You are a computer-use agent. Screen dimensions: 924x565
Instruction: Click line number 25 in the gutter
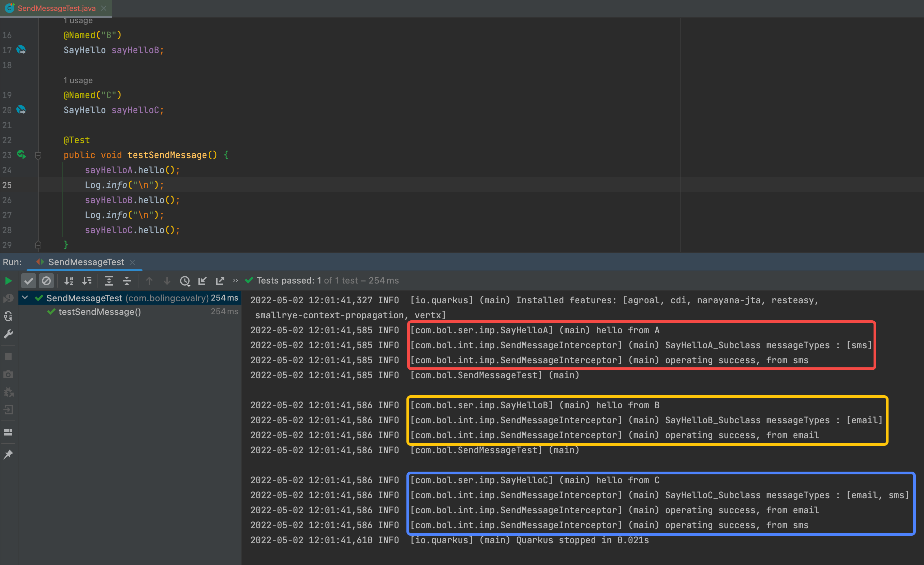coord(7,185)
